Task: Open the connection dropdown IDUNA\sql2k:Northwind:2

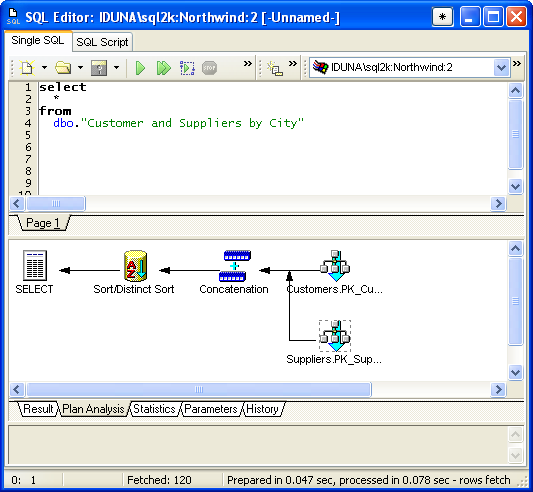Action: (410, 67)
